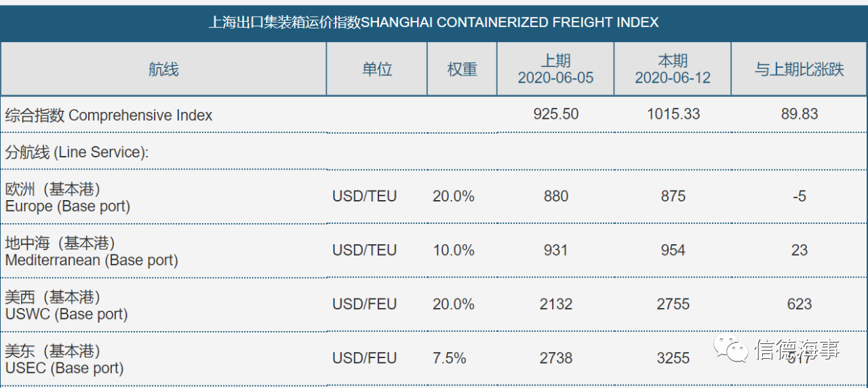Click the Europe change value -5
Image resolution: width=868 pixels, height=388 pixels.
pos(800,196)
